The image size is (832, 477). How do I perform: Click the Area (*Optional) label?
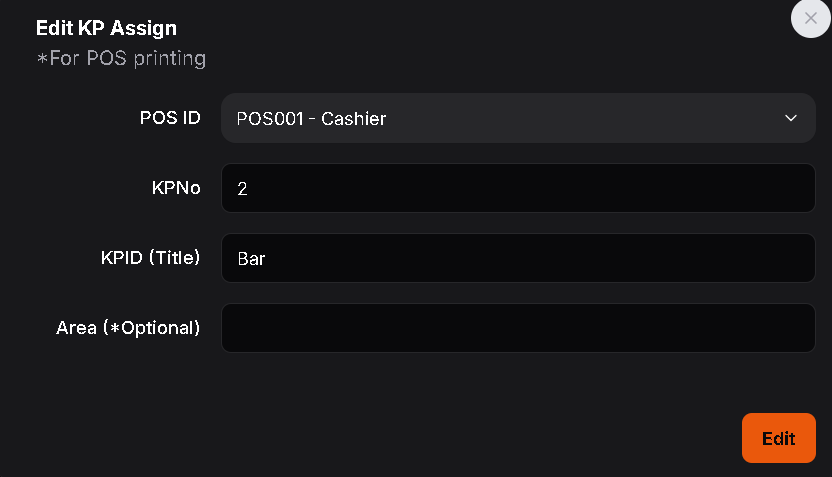coord(128,328)
